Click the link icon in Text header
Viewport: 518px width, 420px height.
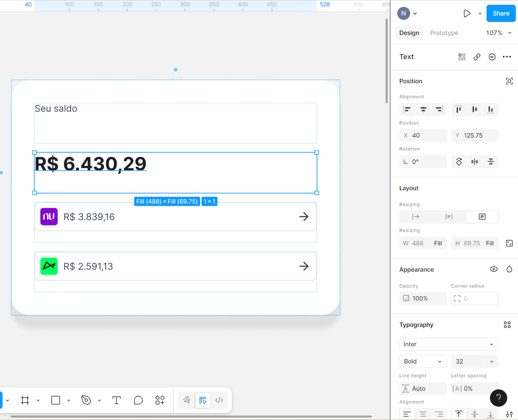click(x=477, y=57)
